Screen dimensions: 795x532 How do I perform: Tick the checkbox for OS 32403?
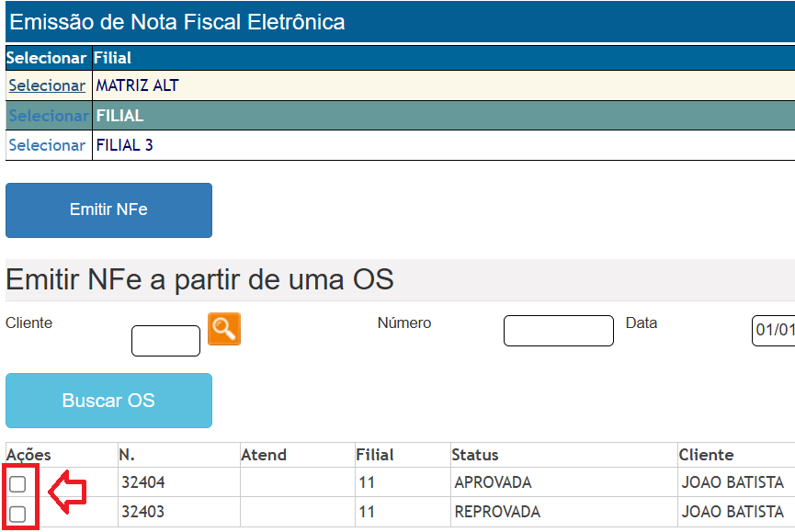tap(17, 514)
